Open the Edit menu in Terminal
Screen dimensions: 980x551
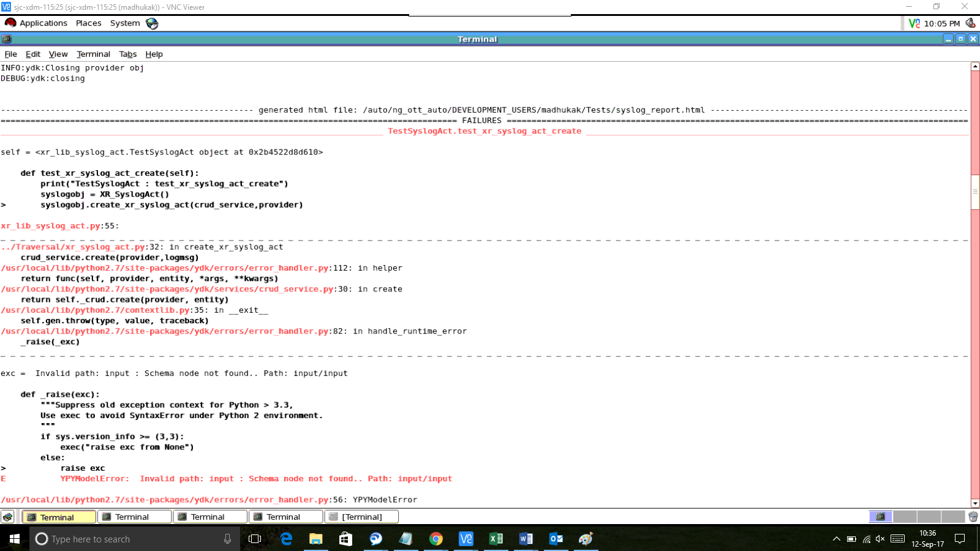pyautogui.click(x=32, y=54)
